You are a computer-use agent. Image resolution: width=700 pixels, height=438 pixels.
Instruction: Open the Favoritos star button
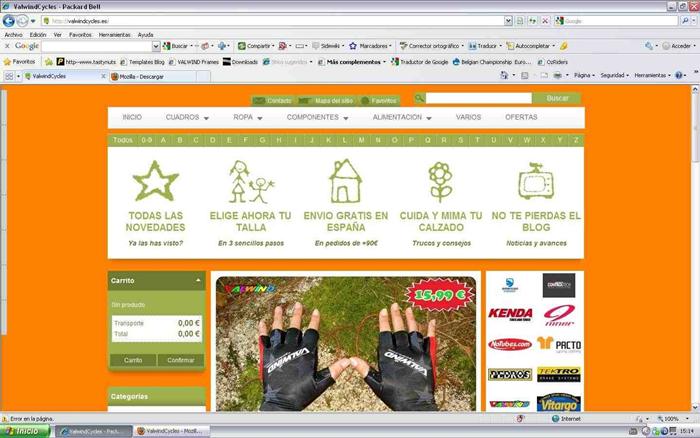pos(19,62)
